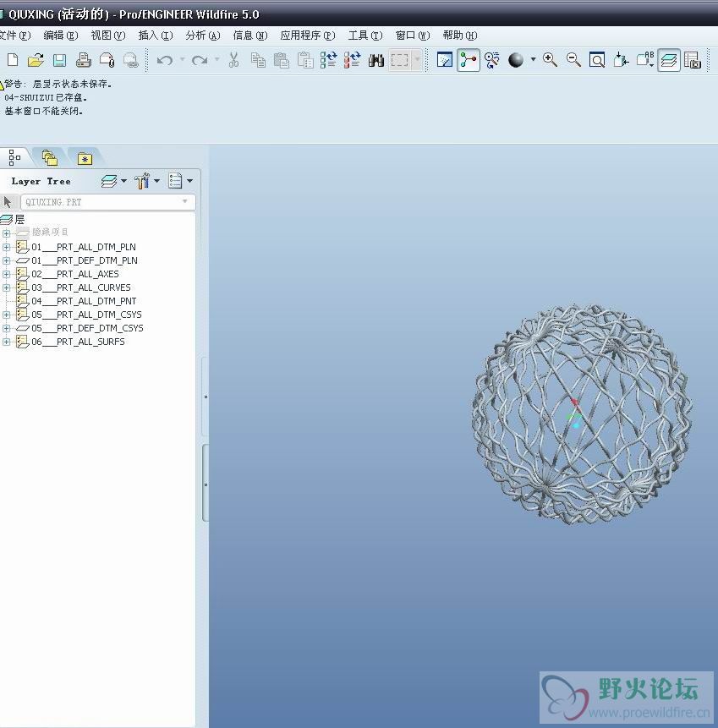
Task: Open the 应用程序(P) menu
Action: pyautogui.click(x=308, y=36)
